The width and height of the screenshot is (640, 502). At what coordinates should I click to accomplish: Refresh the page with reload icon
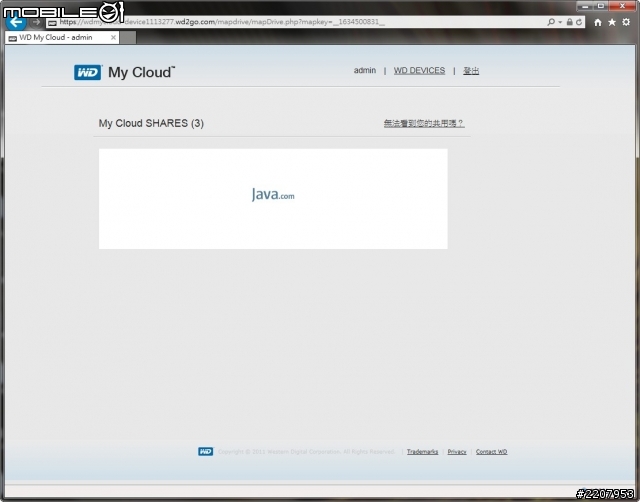point(579,22)
